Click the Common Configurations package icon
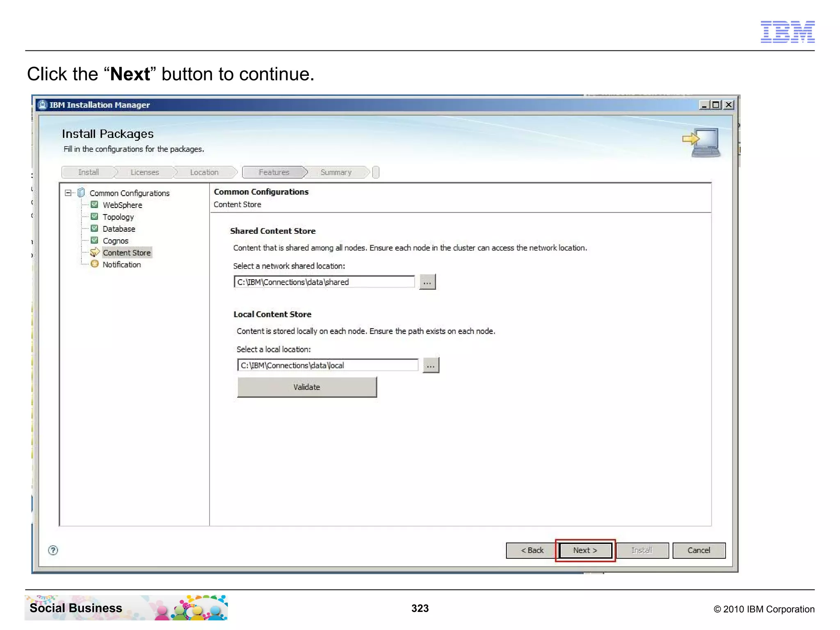The height and width of the screenshot is (630, 840). (81, 193)
